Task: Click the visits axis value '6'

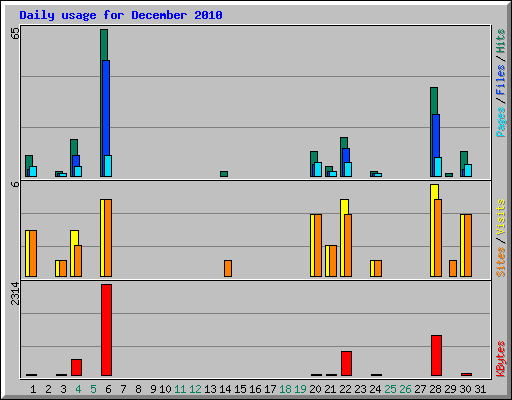Action: coord(15,184)
